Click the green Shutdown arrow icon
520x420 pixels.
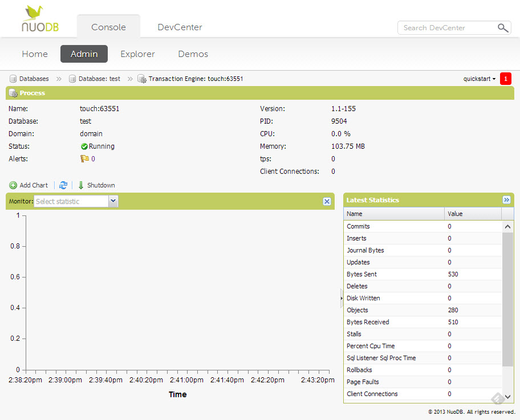point(80,185)
